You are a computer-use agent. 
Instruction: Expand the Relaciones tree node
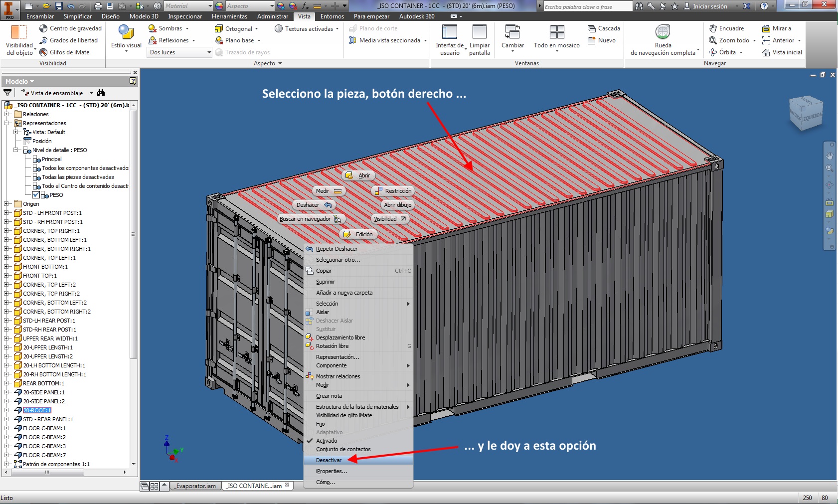[6, 114]
